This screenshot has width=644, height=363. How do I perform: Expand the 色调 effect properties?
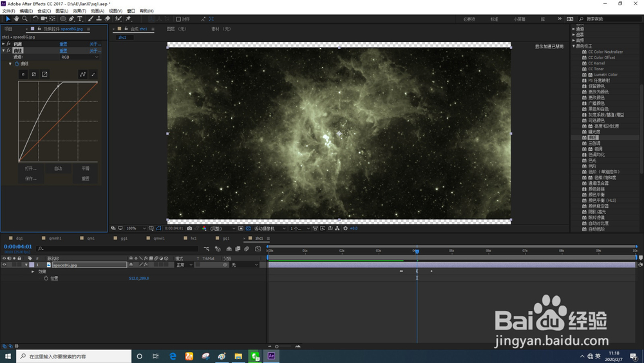pos(3,44)
